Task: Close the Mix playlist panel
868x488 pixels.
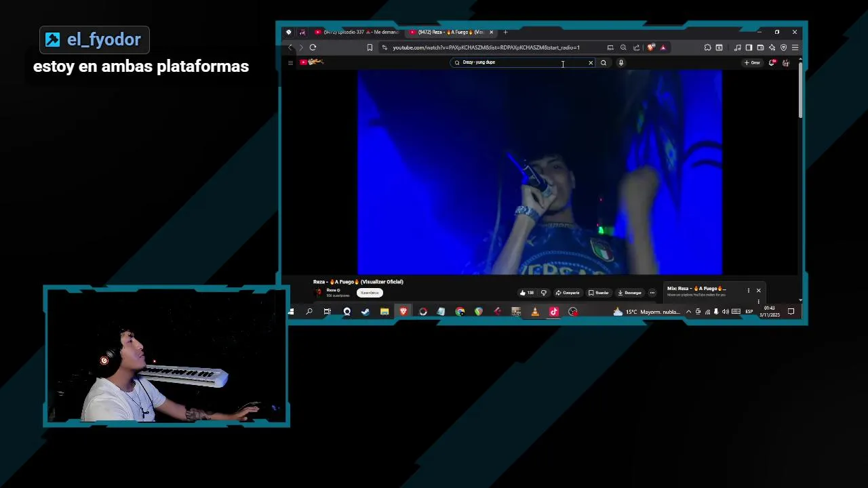Action: pos(758,291)
